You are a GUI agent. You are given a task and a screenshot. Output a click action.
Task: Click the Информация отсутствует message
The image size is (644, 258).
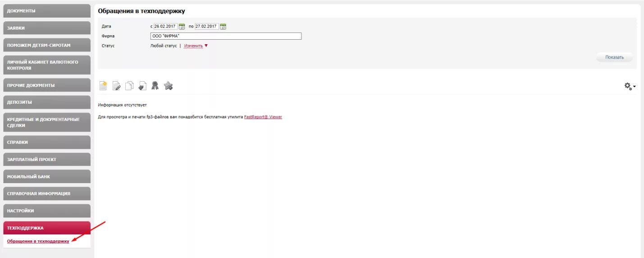(122, 105)
